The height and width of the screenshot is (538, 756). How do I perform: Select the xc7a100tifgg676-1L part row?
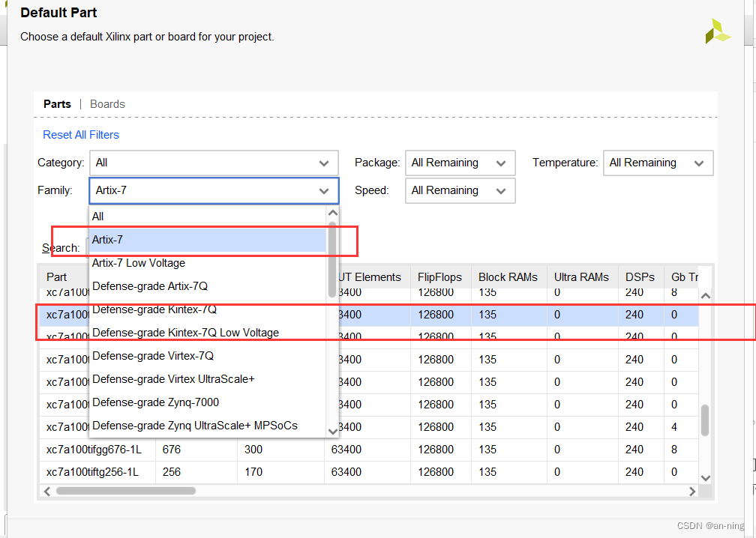pos(369,450)
